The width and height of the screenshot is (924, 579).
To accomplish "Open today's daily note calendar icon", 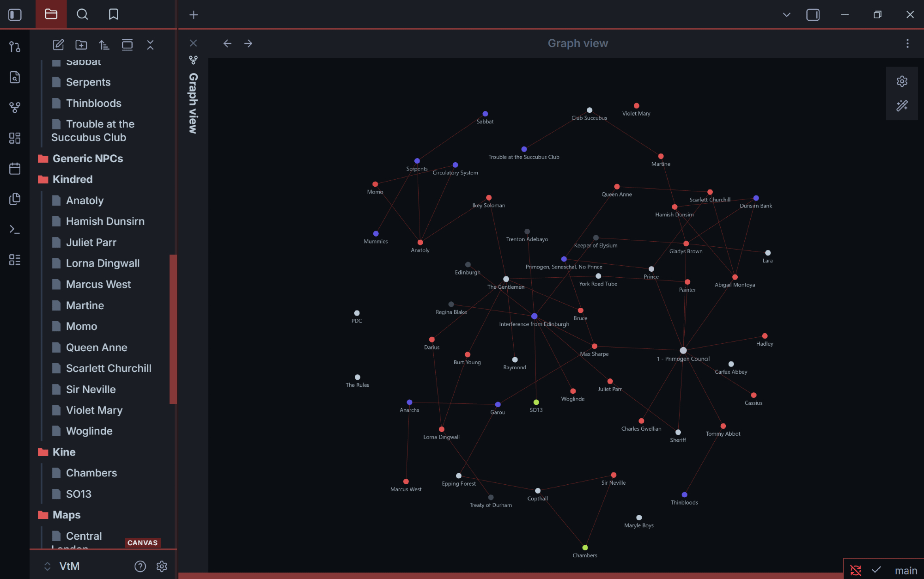I will pos(15,169).
